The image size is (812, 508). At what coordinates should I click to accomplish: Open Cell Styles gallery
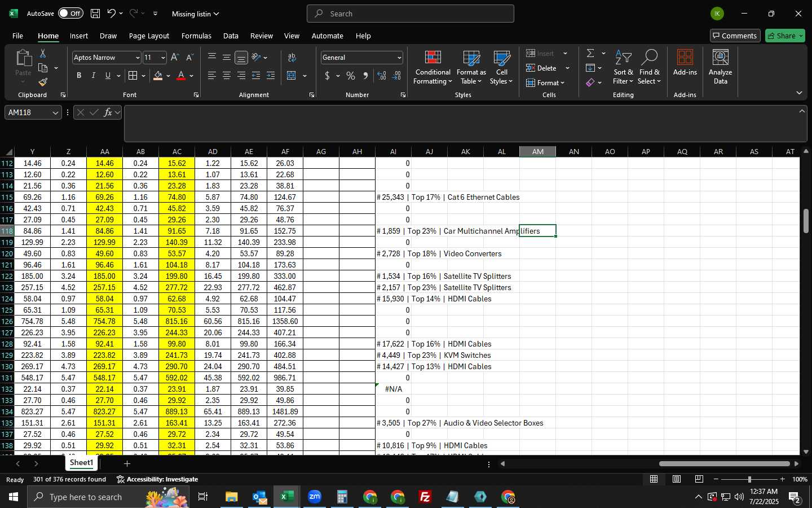501,68
